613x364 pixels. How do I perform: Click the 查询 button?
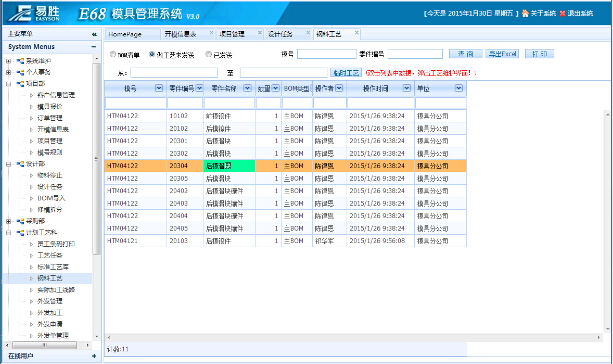tap(466, 54)
